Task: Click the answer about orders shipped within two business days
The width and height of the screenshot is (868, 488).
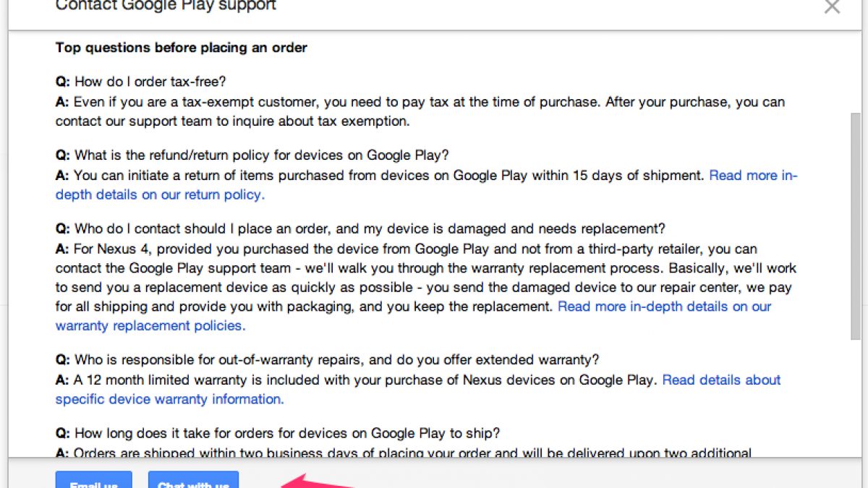Action: 405,453
